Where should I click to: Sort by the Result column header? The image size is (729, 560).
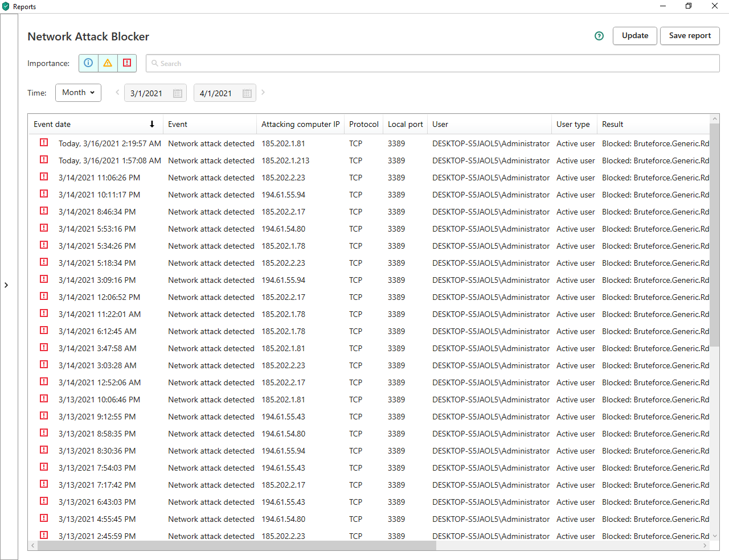pos(612,124)
